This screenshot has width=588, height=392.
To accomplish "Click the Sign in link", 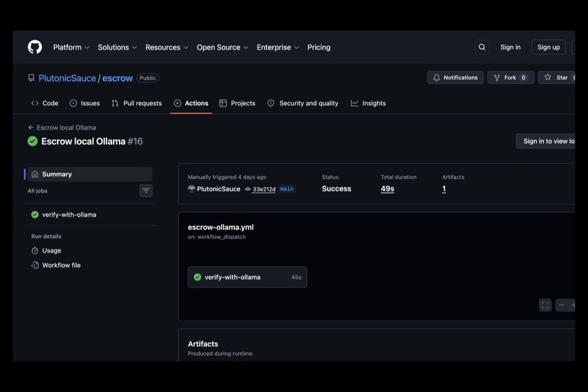I will tap(511, 47).
